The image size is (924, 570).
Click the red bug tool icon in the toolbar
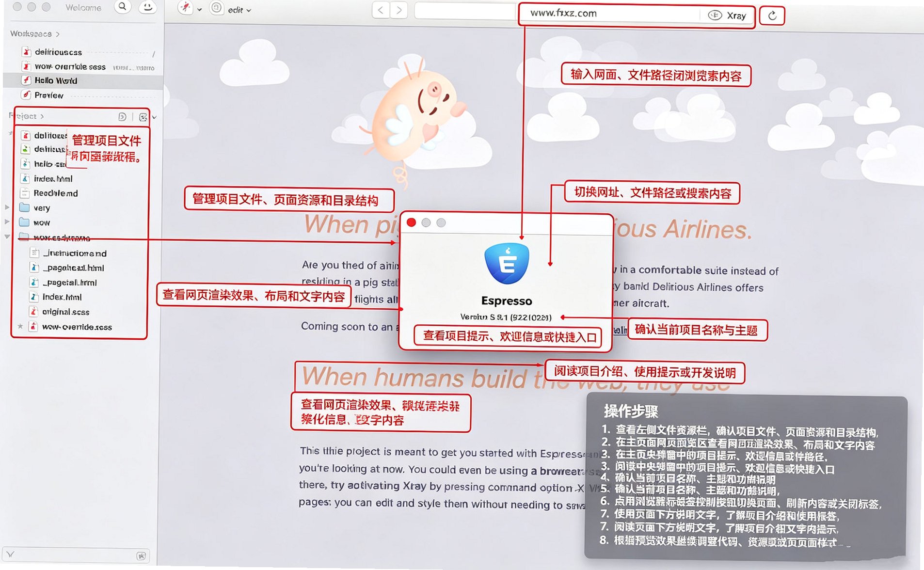click(x=185, y=8)
